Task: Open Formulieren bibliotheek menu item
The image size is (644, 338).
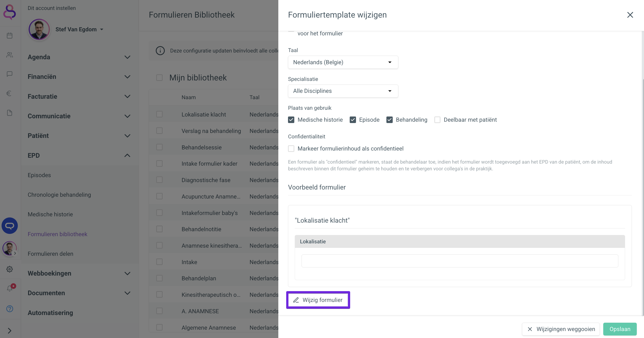Action: pyautogui.click(x=57, y=234)
